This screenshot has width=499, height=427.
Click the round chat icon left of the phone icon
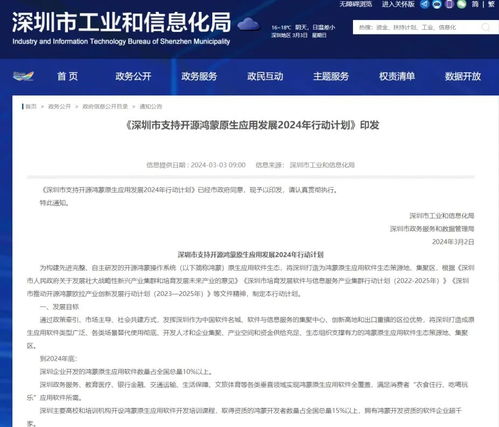(437, 4)
